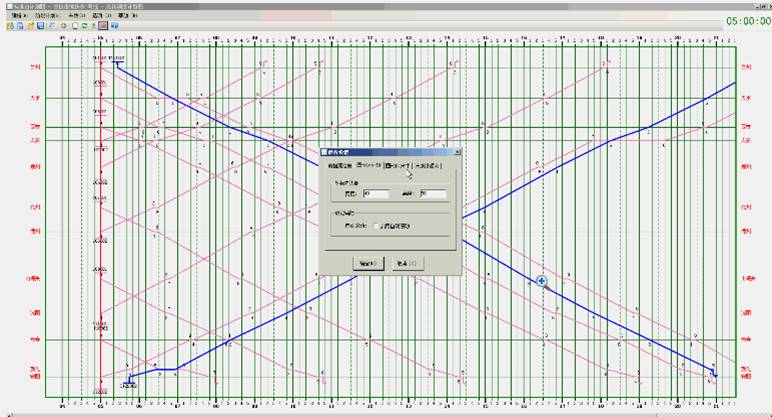Close the settings dialog with its X button
Screen dimensions: 772x417
[456, 152]
